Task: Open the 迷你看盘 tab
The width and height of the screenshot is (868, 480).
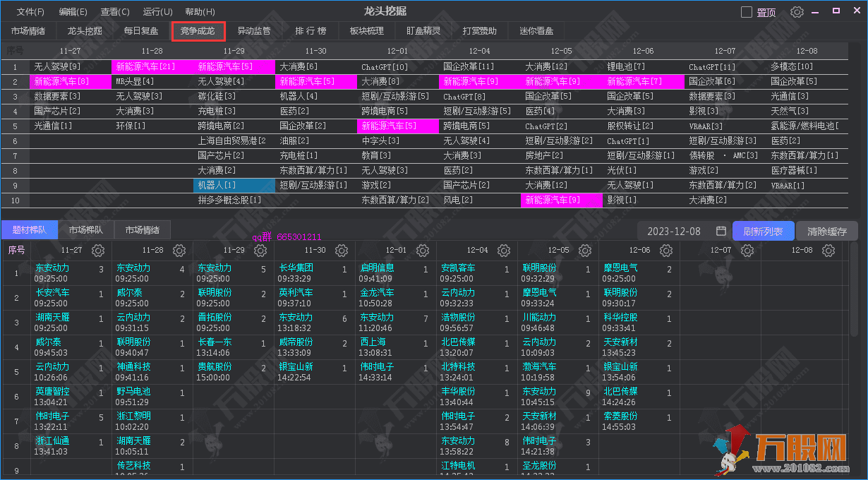Action: [536, 31]
